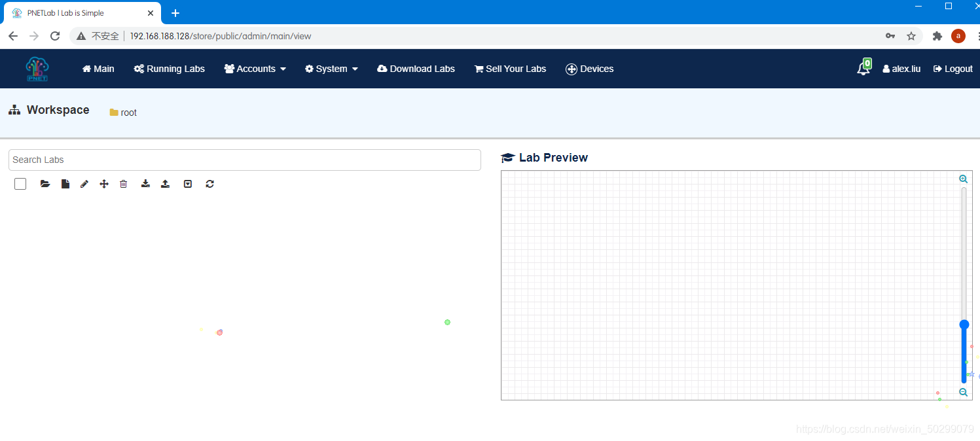
Task: Open saved passwords key icon
Action: coord(890,36)
